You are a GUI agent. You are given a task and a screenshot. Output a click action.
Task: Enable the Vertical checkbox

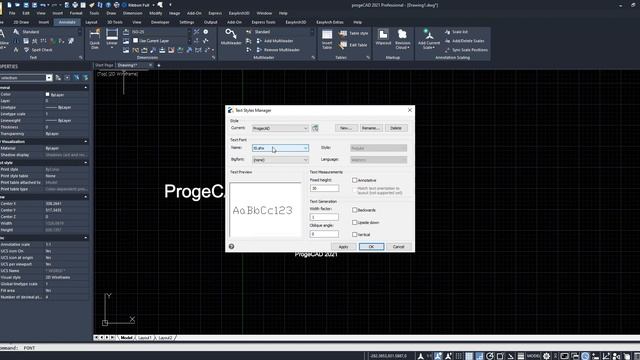[x=355, y=235]
